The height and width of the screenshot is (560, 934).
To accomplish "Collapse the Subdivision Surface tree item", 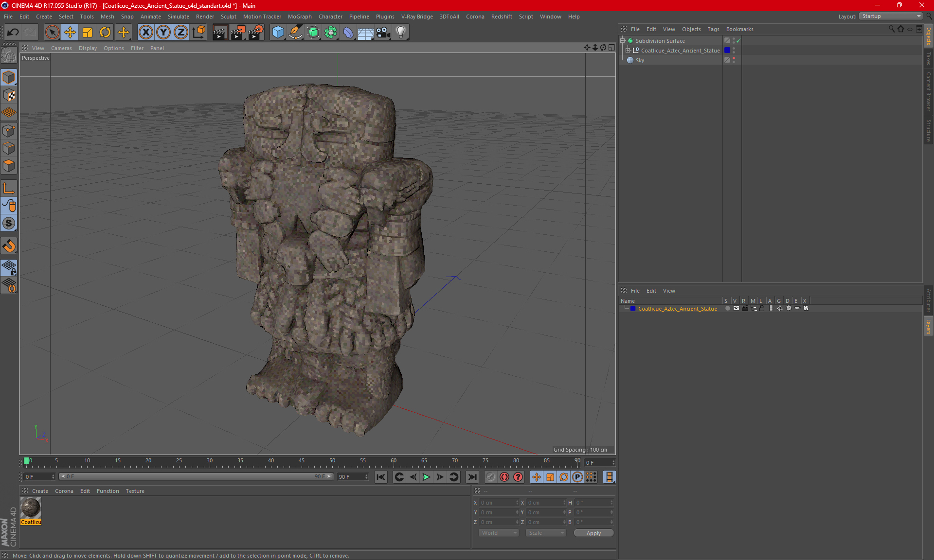I will [623, 41].
